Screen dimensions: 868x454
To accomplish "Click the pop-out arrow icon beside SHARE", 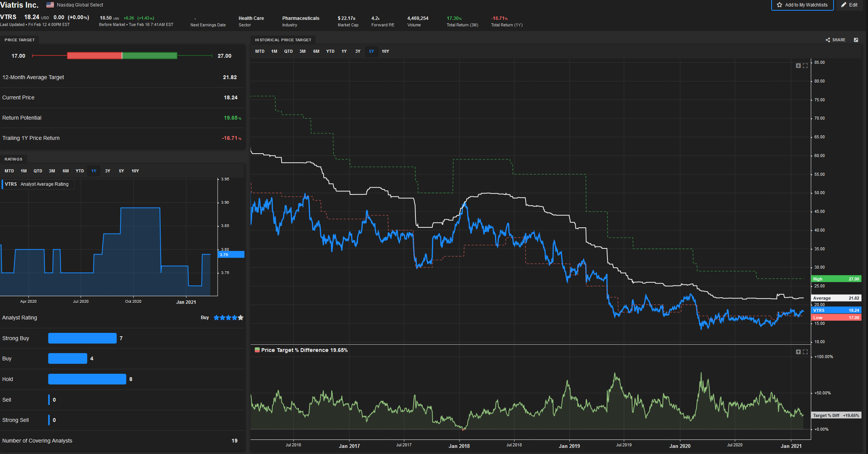I will [856, 40].
